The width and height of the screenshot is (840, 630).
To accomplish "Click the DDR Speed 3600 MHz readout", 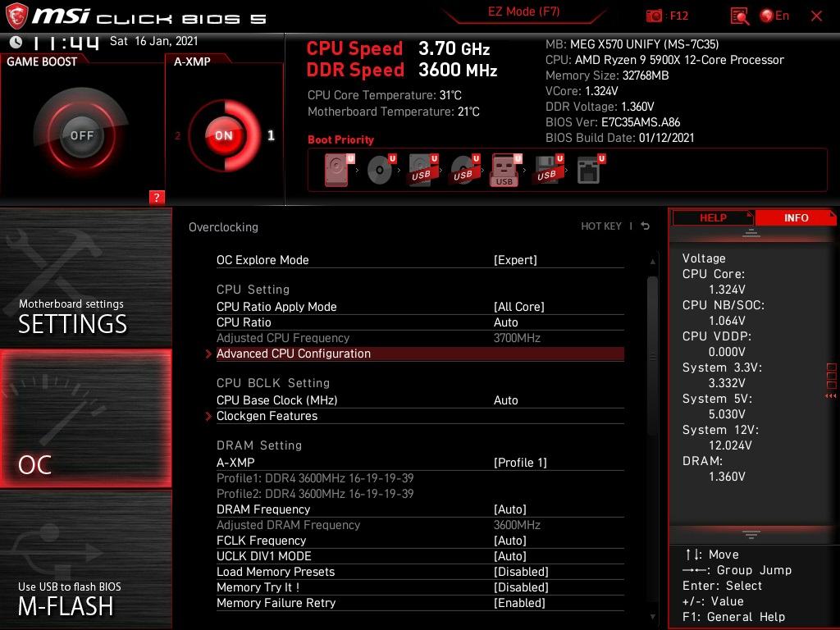I will [402, 71].
